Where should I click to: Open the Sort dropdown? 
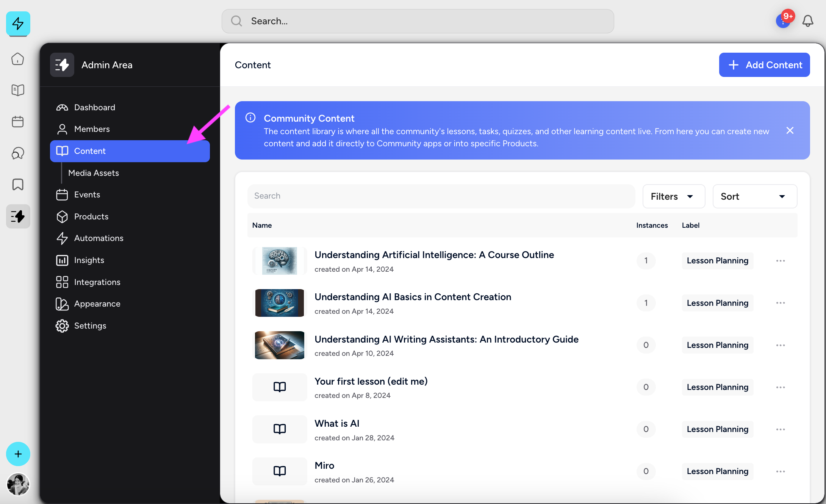pos(754,196)
